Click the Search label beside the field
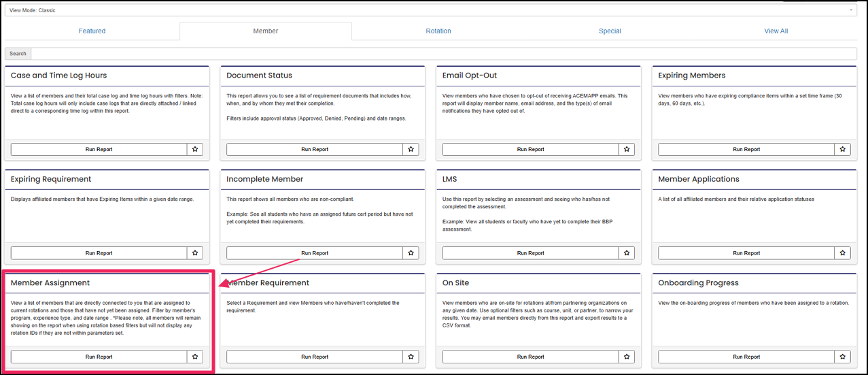 pyautogui.click(x=18, y=53)
